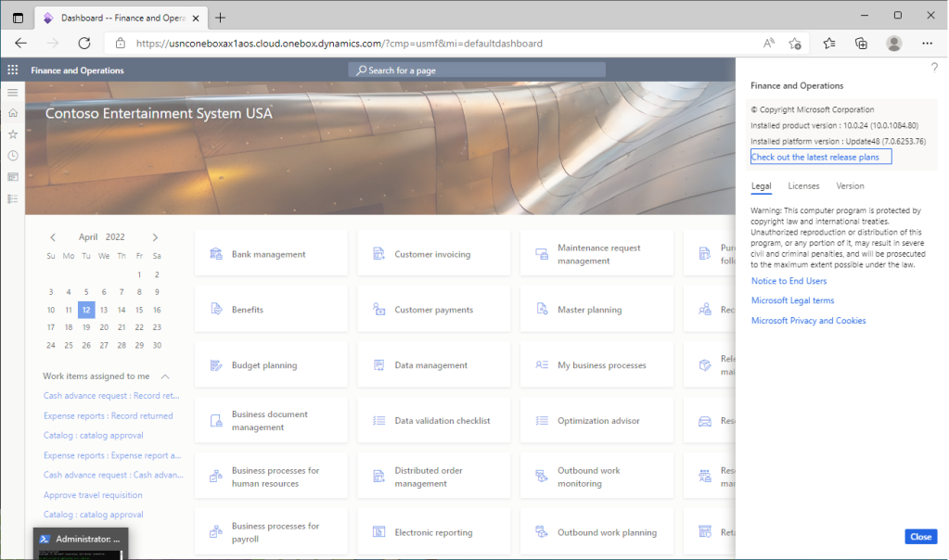Switch to the Legal tab
Image resolution: width=949 pixels, height=560 pixels.
pos(762,186)
